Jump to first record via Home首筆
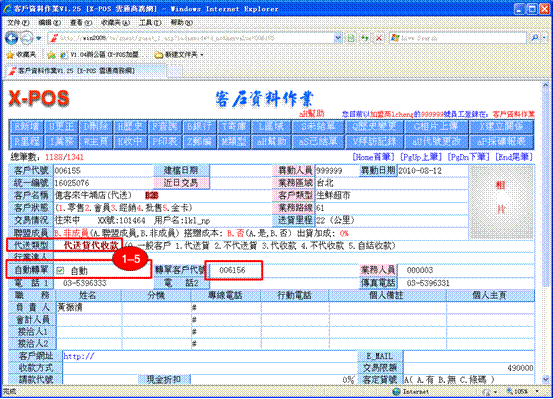The image size is (553, 399). 373,157
